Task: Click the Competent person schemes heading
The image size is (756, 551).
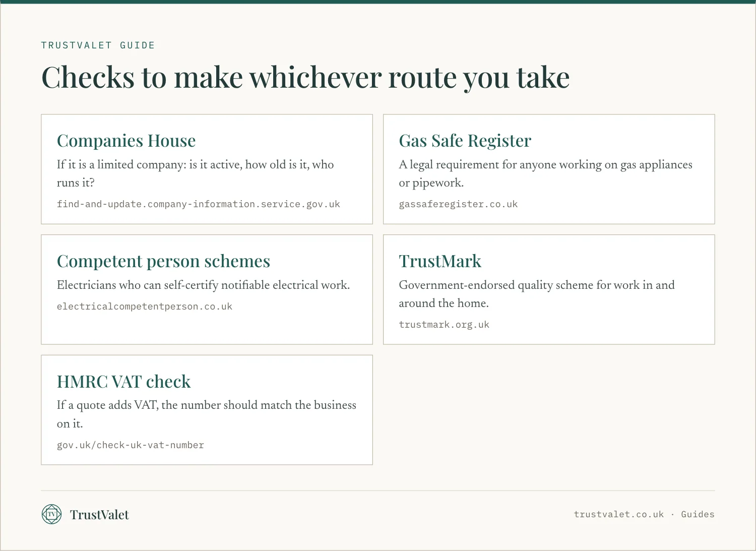Action: 163,261
